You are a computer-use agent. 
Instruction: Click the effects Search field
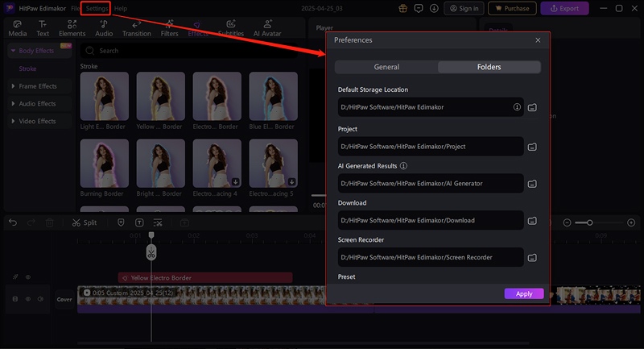coord(189,51)
